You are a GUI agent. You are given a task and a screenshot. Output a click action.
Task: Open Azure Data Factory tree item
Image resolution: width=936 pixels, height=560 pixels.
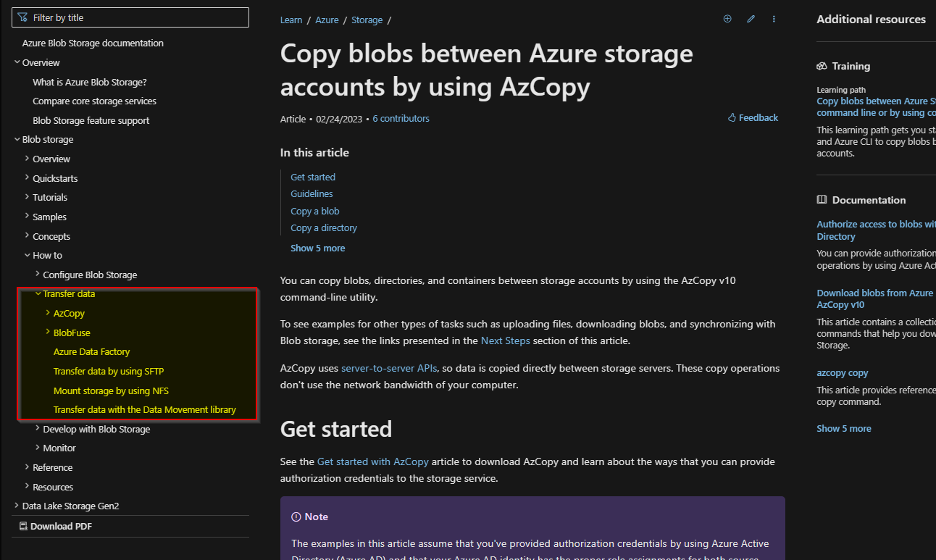click(x=91, y=351)
